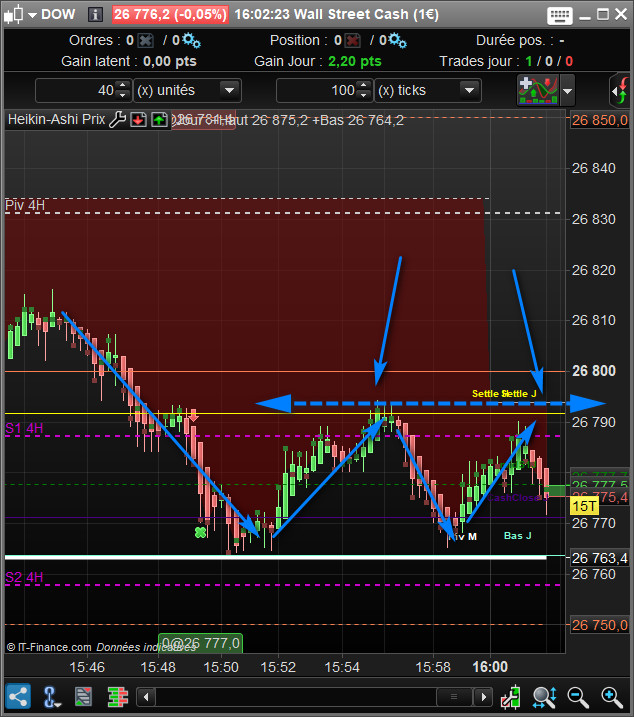Expand the arrow beside the trading icon
Image resolution: width=634 pixels, height=717 pixels.
click(x=567, y=91)
